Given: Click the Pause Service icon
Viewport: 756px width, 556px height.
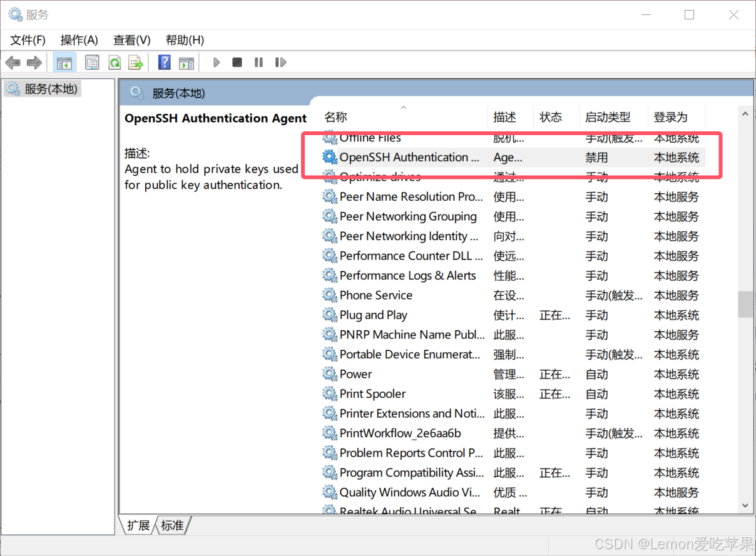Looking at the screenshot, I should [x=258, y=63].
